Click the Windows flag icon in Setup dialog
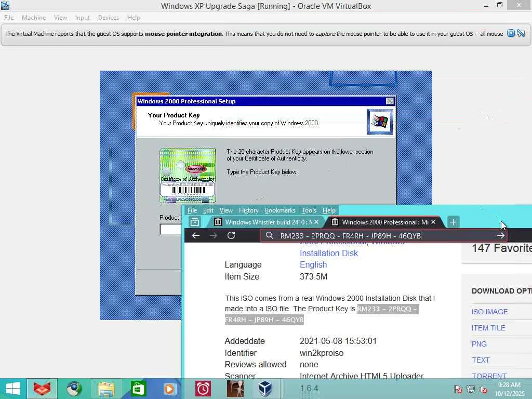The image size is (532, 399). point(380,122)
